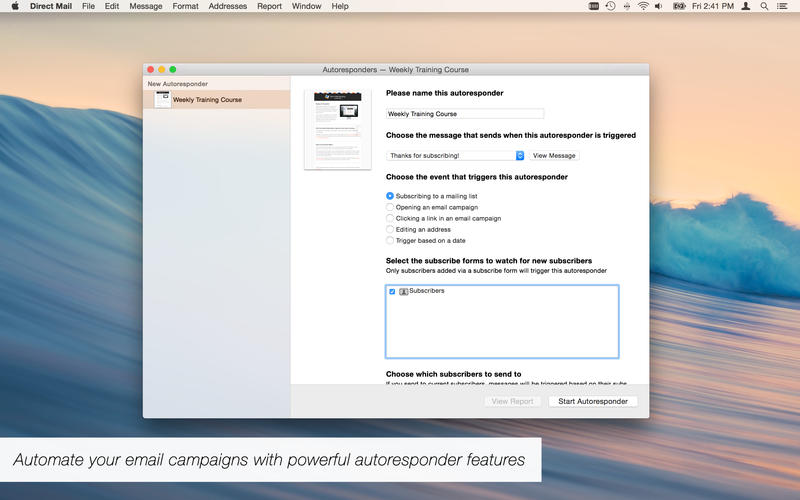Open the Addresses menu

(228, 6)
